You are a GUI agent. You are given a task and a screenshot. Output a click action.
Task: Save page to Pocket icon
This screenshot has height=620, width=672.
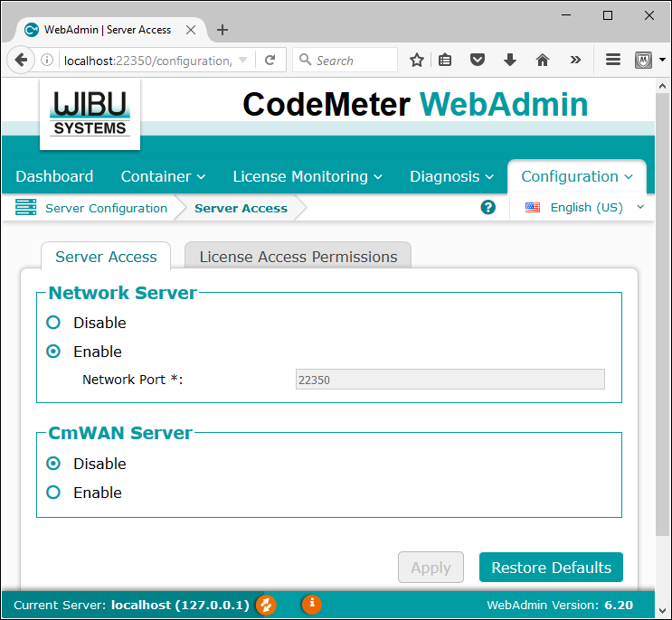click(478, 60)
